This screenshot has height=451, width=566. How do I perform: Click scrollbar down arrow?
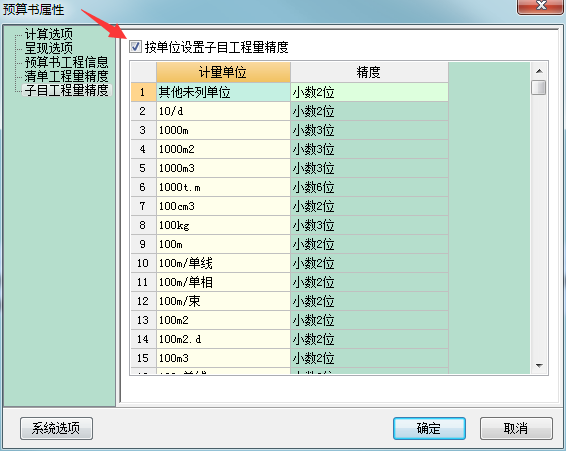pos(539,366)
